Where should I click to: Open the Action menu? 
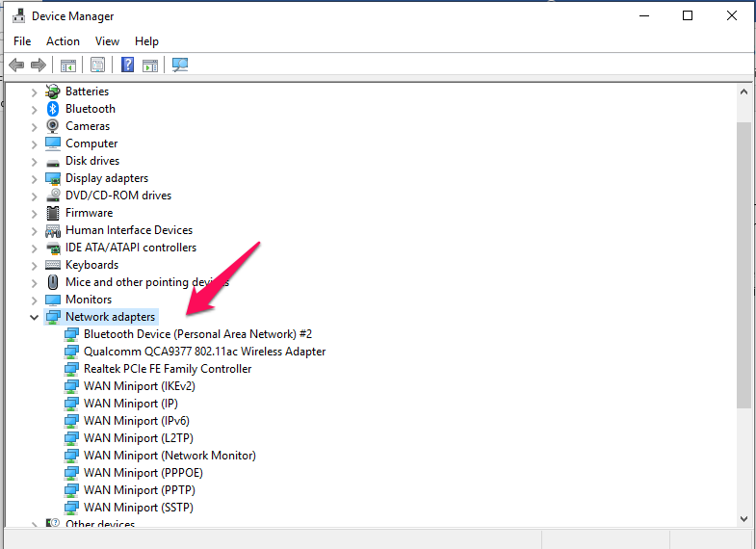point(63,41)
